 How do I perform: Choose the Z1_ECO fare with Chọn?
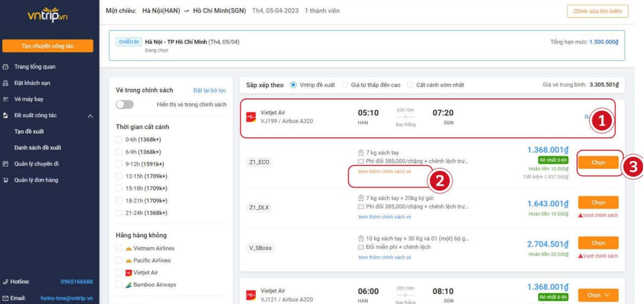point(598,163)
